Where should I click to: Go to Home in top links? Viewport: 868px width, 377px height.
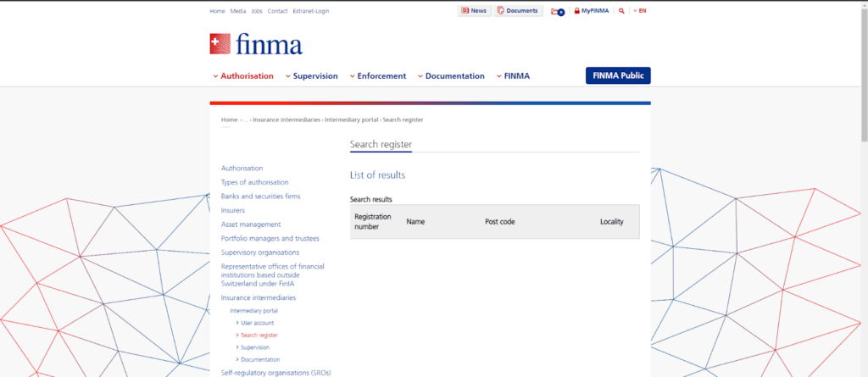pyautogui.click(x=217, y=11)
